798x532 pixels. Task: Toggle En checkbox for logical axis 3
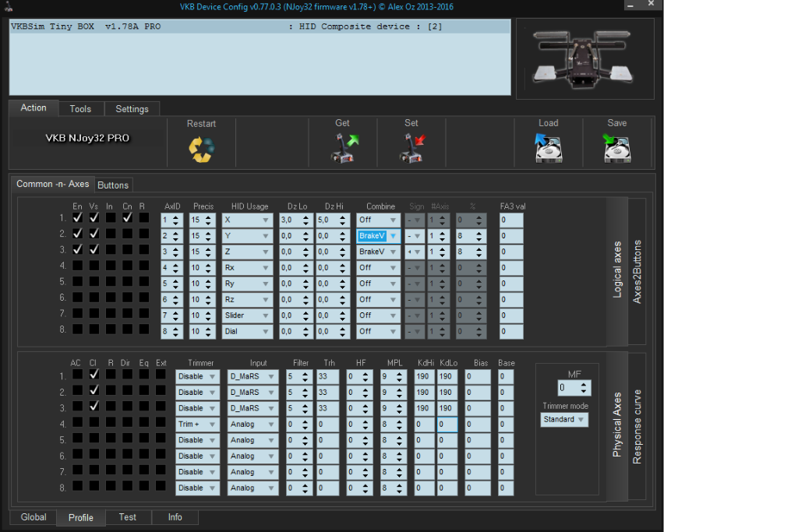click(x=77, y=249)
